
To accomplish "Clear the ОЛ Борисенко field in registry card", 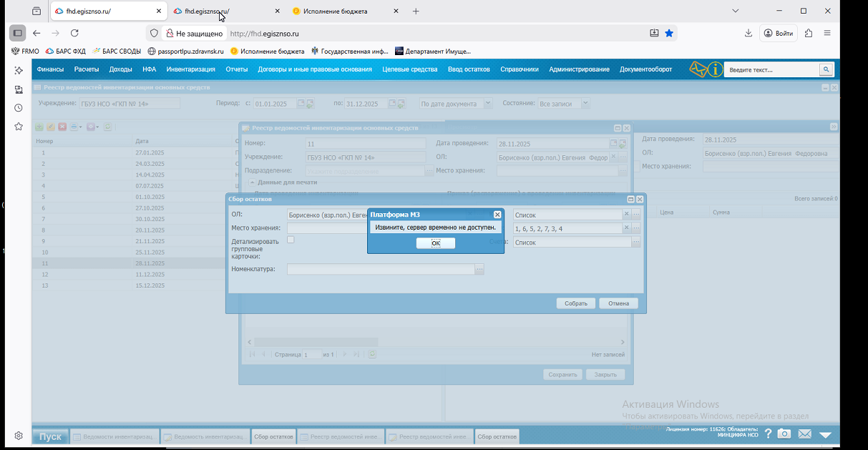I will pos(613,157).
